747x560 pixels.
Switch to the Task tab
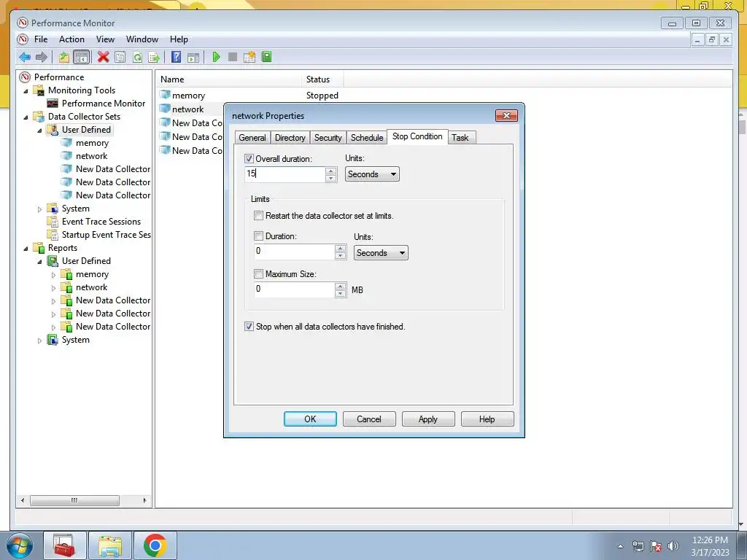coord(460,138)
